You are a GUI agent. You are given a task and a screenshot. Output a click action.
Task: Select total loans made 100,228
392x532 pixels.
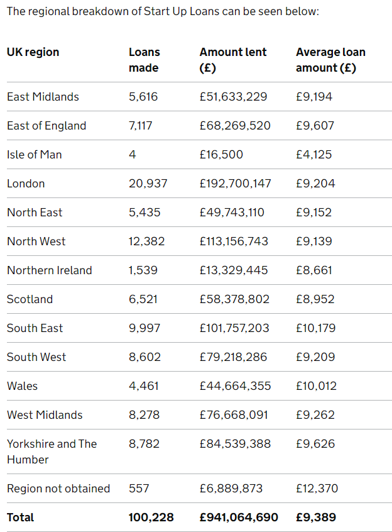click(x=151, y=518)
